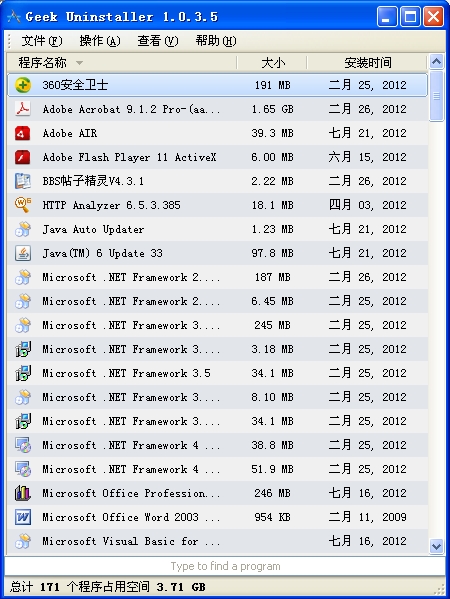Click the icon of the 187 MB .NET Framework entry

pyautogui.click(x=23, y=277)
